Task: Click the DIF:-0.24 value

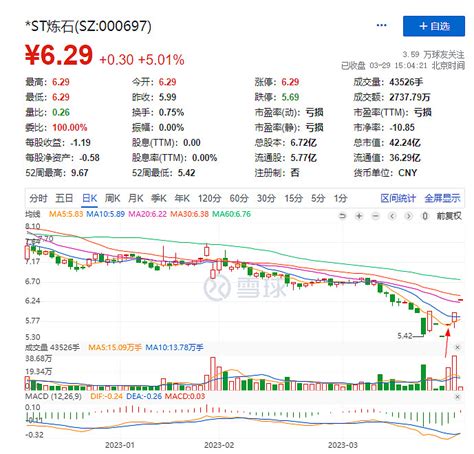Action: click(x=106, y=396)
